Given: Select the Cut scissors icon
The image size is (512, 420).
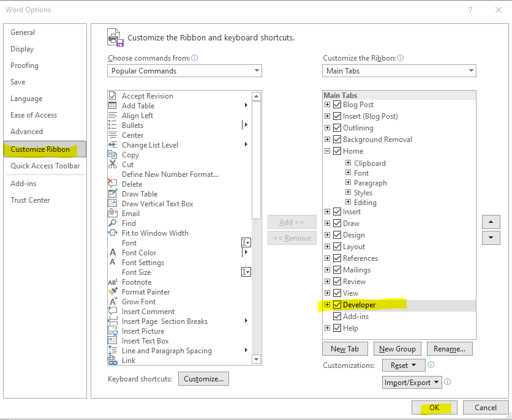Looking at the screenshot, I should 113,165.
